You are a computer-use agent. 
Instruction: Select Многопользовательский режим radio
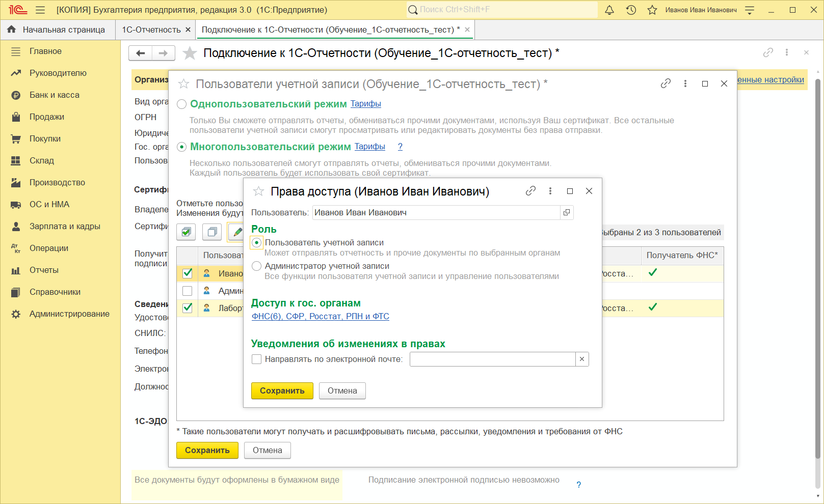181,147
